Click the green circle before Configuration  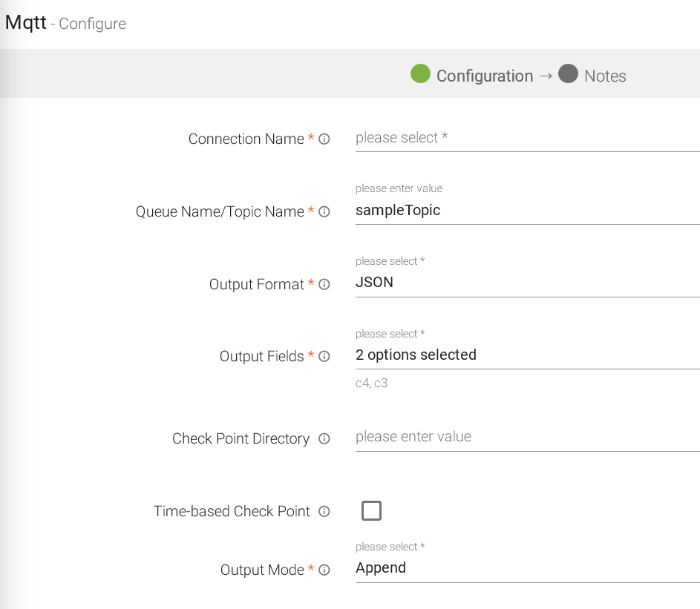coord(420,74)
